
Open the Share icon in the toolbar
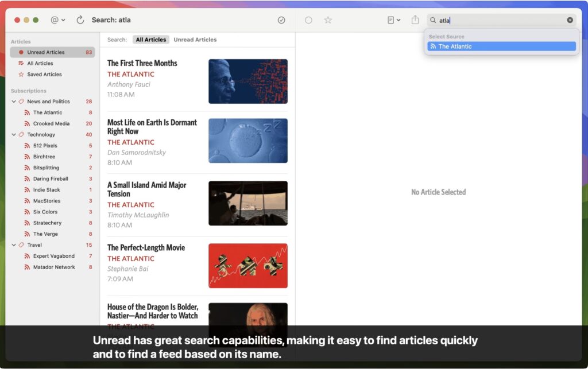click(415, 19)
